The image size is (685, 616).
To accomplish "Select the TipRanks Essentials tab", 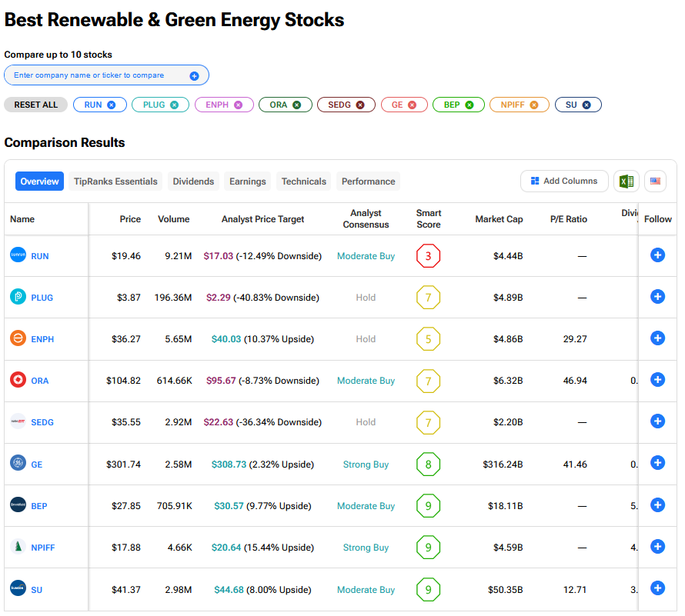I will point(115,181).
